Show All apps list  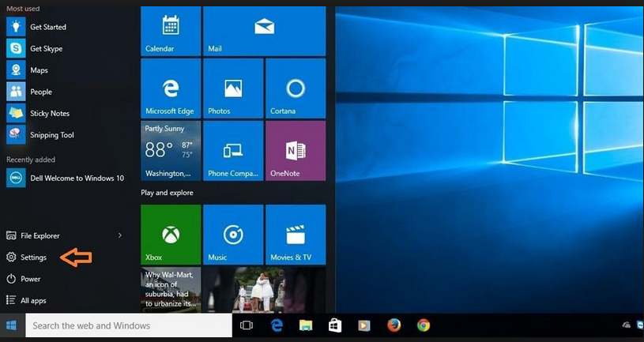[x=26, y=300]
